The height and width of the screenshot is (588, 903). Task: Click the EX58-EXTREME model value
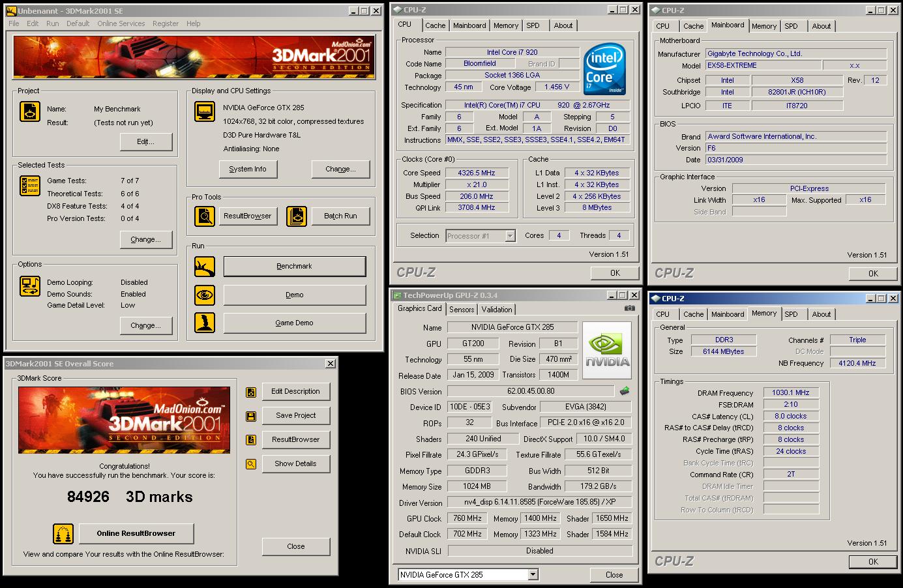coord(763,65)
